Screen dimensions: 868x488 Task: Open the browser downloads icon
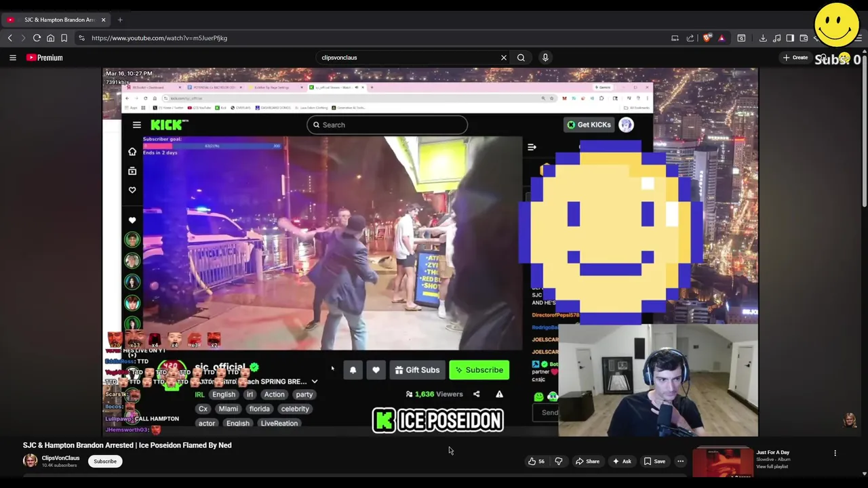point(763,38)
